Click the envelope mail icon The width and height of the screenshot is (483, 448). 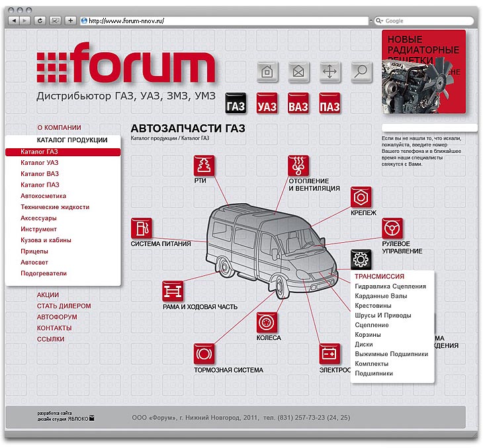tap(298, 71)
